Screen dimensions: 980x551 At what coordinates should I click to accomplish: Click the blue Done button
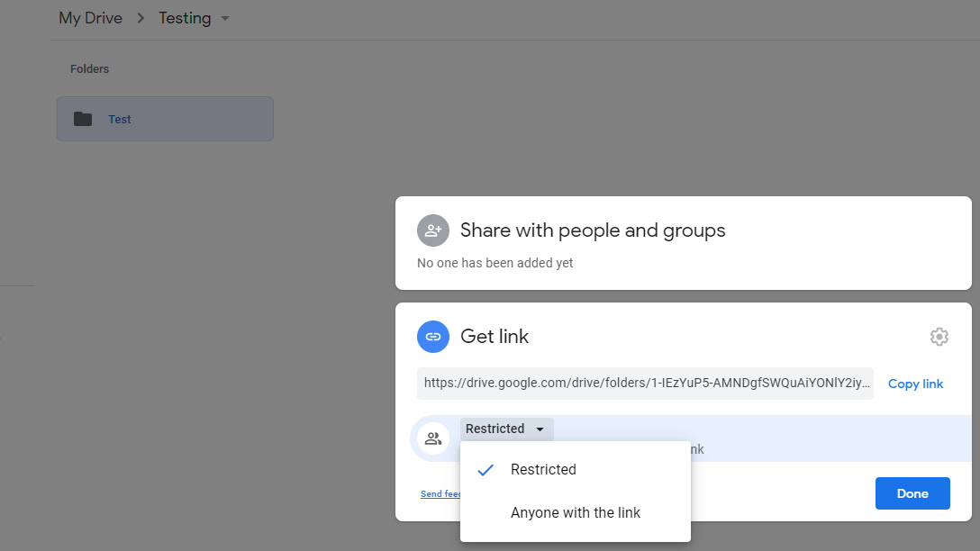[x=912, y=493]
